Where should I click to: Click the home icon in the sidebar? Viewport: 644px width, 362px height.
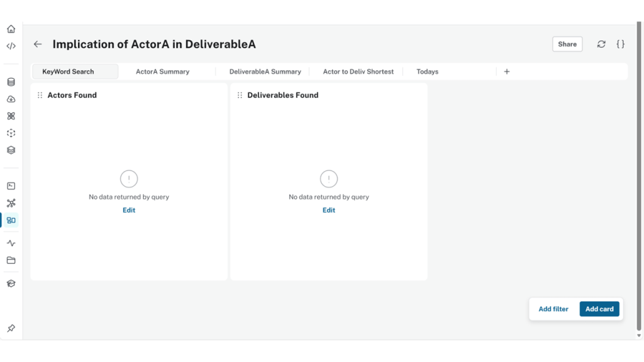coord(11,29)
